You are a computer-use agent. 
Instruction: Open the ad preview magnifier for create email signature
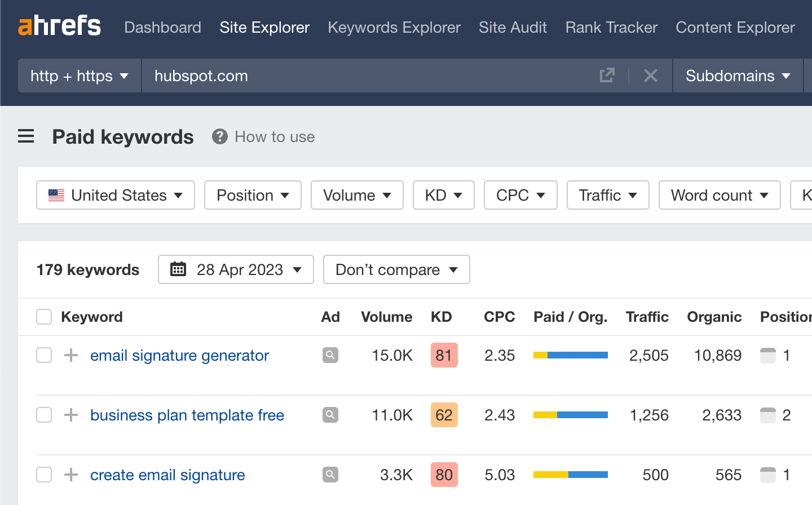[330, 475]
